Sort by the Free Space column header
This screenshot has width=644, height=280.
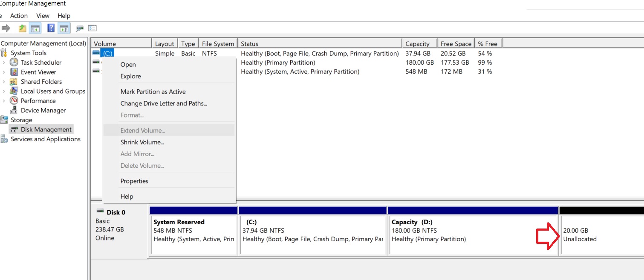pyautogui.click(x=456, y=43)
